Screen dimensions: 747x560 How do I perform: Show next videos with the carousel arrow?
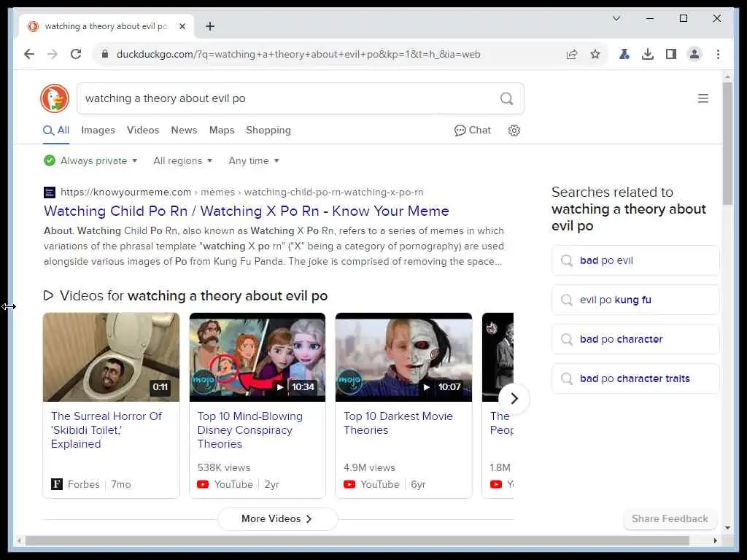click(514, 399)
